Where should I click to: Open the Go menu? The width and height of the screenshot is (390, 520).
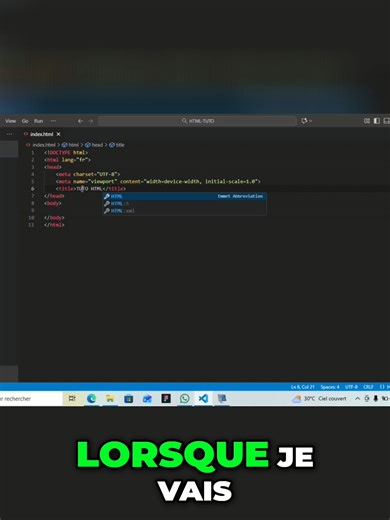(25, 121)
